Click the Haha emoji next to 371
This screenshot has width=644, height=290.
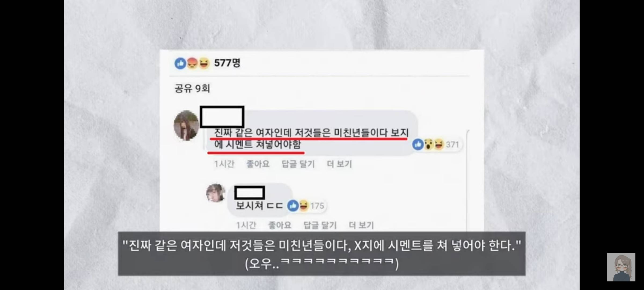[439, 144]
